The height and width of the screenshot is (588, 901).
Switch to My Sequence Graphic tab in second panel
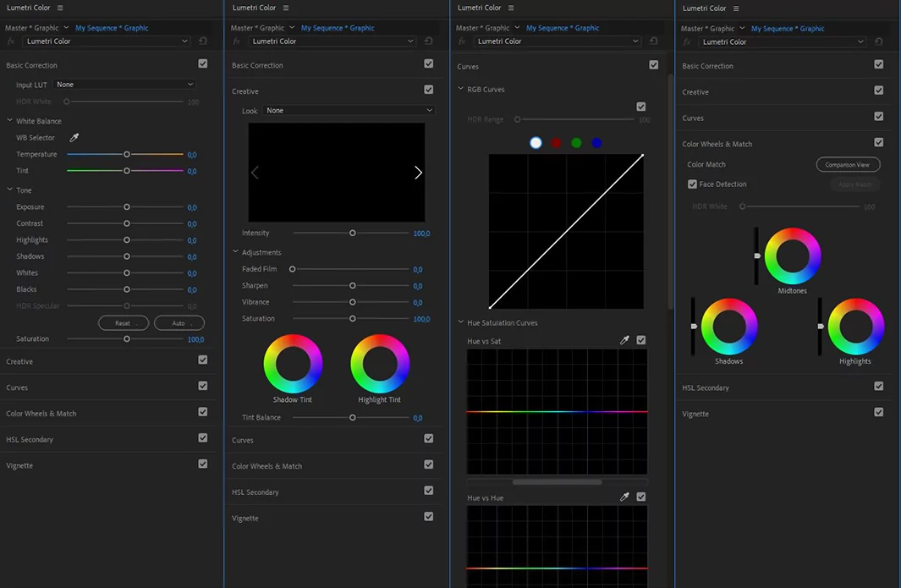click(x=338, y=28)
